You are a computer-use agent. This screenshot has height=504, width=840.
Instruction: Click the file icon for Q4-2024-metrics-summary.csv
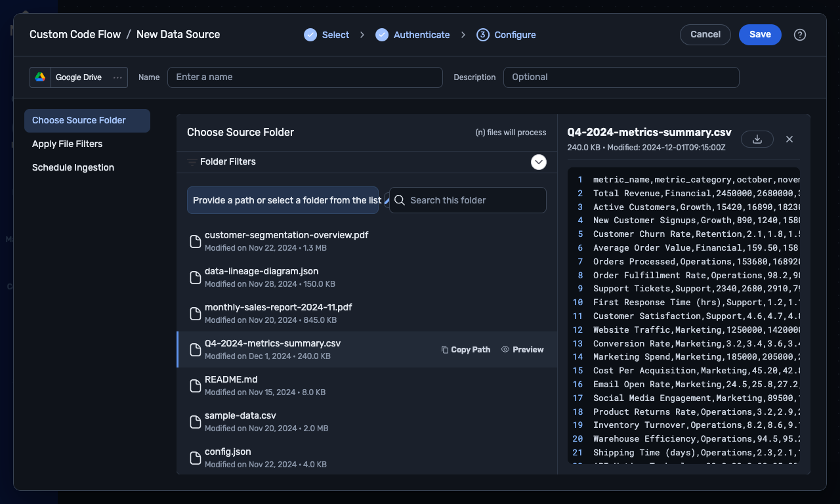pyautogui.click(x=195, y=350)
